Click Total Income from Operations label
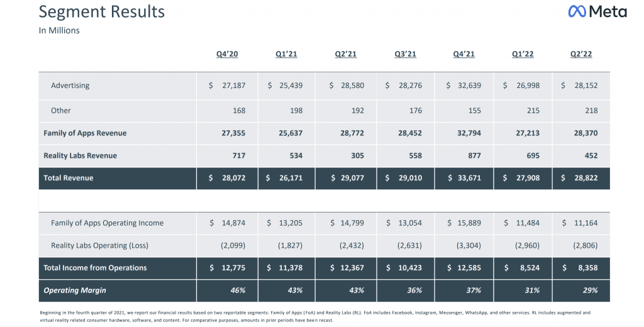This screenshot has height=327, width=644. tap(96, 268)
